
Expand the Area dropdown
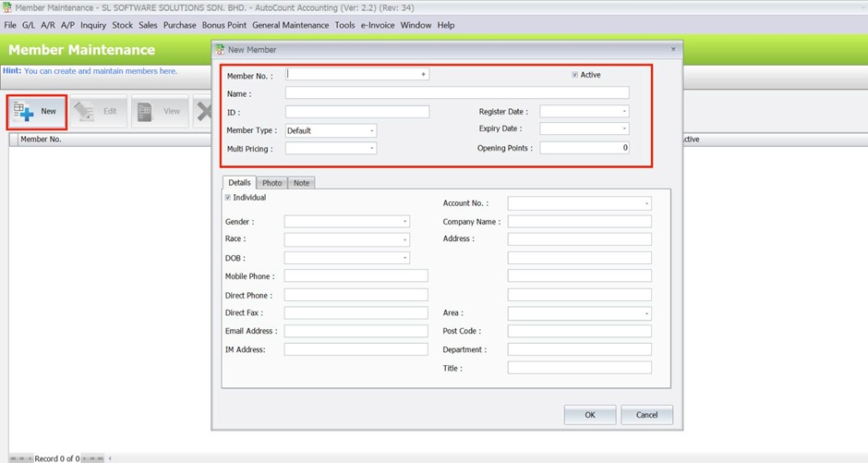(x=646, y=313)
